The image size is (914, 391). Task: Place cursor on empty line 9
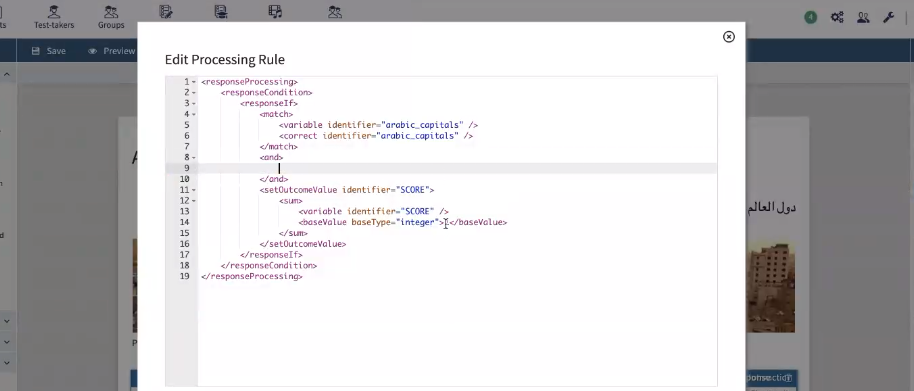(x=458, y=168)
